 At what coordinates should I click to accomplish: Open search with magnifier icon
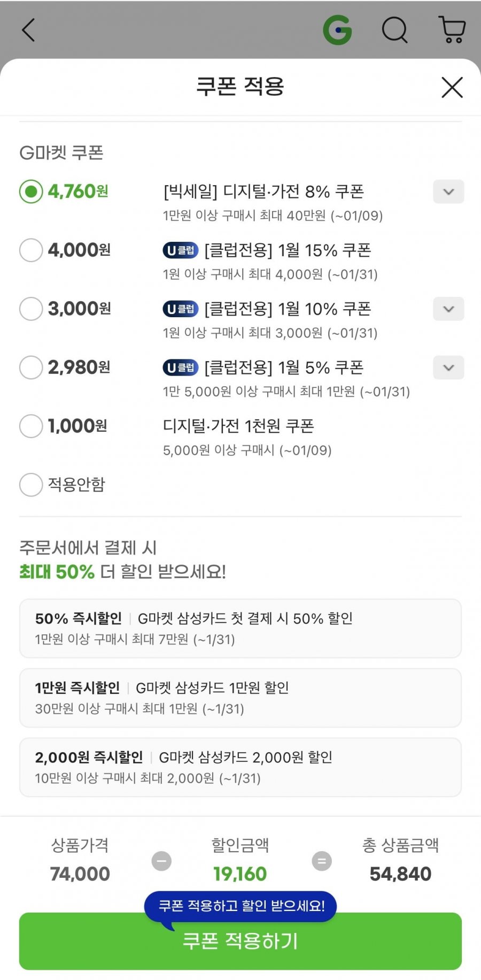(395, 30)
